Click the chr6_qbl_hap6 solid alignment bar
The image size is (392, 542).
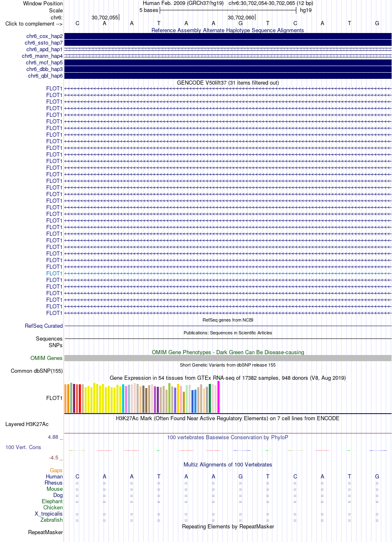pos(228,76)
